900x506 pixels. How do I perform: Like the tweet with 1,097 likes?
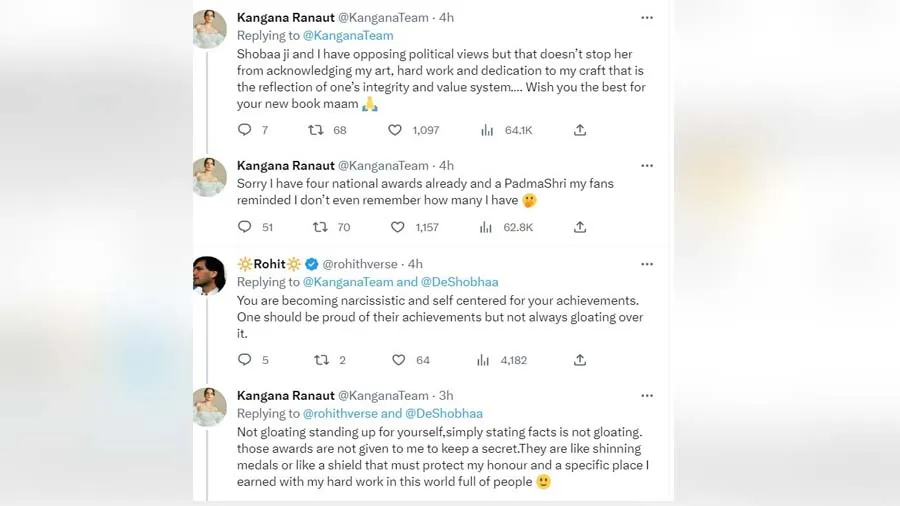pyautogui.click(x=395, y=130)
